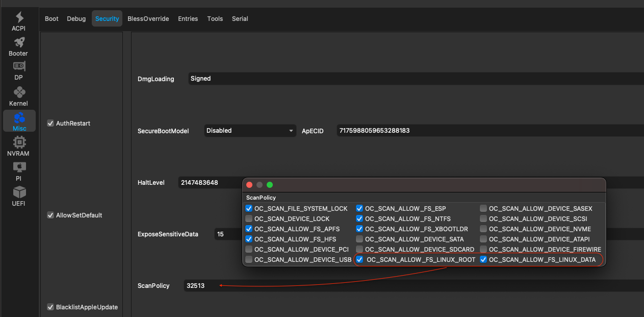
Task: Close the ScanPolicy popup window
Action: point(249,185)
